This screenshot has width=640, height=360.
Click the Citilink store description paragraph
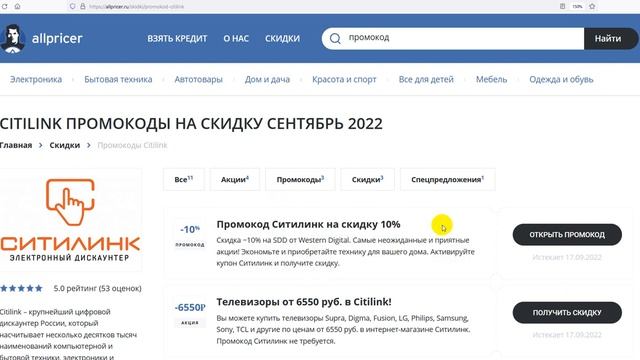(69, 334)
